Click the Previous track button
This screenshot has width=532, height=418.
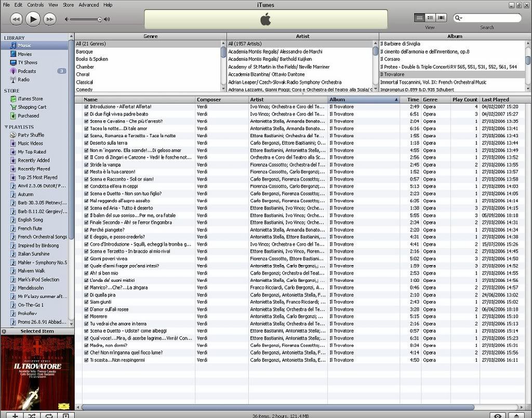tap(16, 19)
